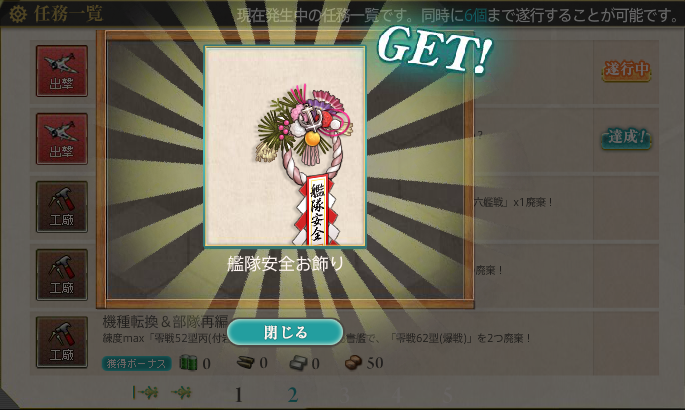Image resolution: width=685 pixels, height=410 pixels.
Task: Click the teal 達成! completion badge
Action: click(626, 138)
